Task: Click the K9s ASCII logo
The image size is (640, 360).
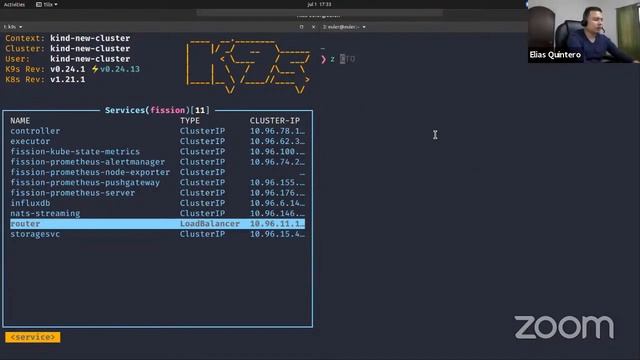Action: 248,66
